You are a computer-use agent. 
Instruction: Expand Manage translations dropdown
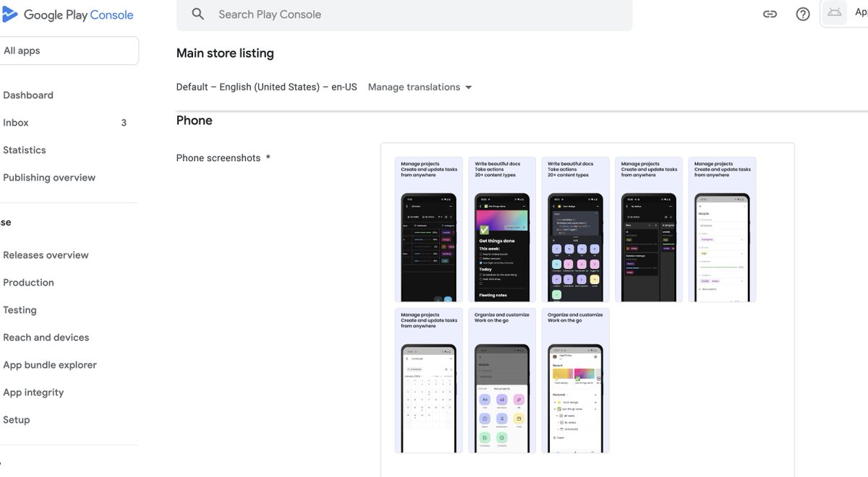[x=420, y=87]
